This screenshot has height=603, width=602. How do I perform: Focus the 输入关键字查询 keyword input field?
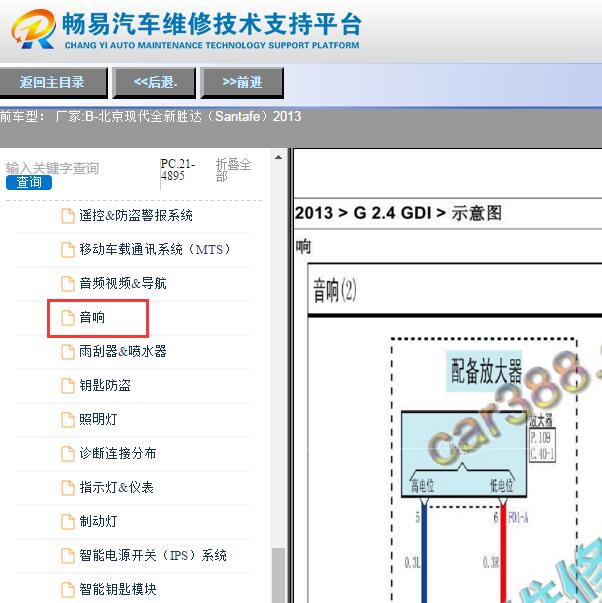point(53,168)
